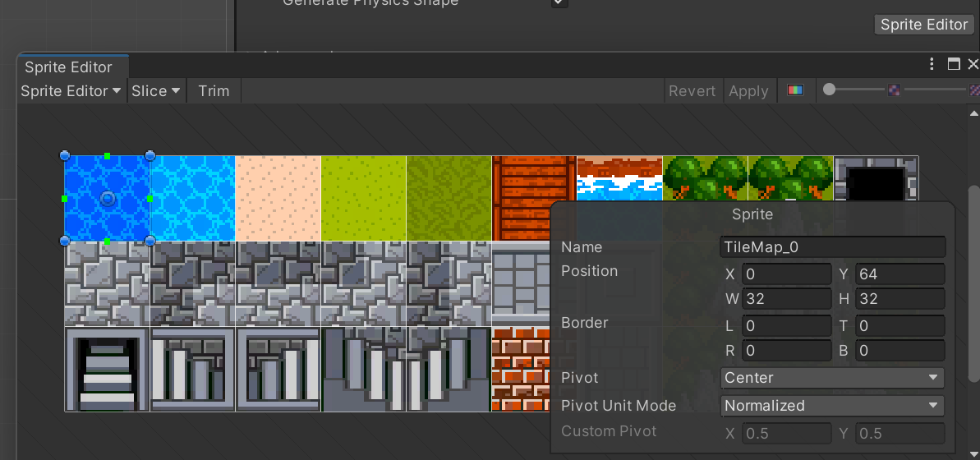980x460 pixels.
Task: Select the staircase tile
Action: (x=107, y=369)
